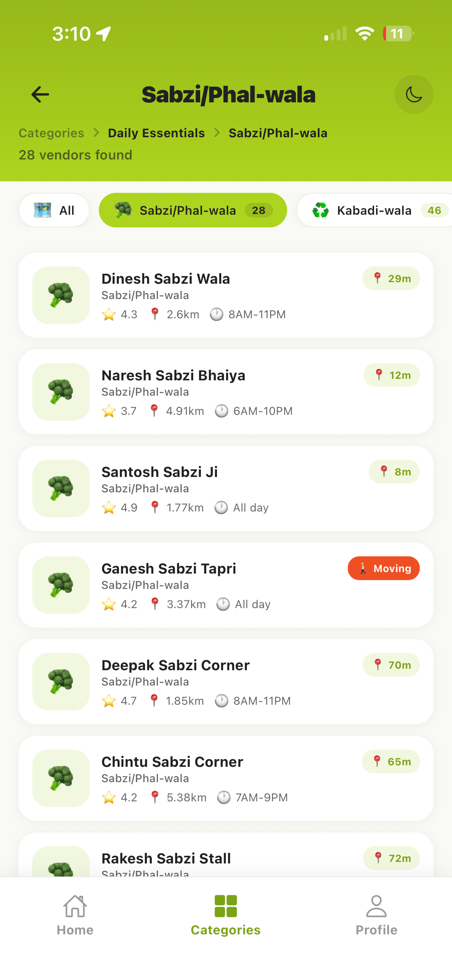Go to Home tab
Viewport: 452px width, 980px height.
pos(75,915)
